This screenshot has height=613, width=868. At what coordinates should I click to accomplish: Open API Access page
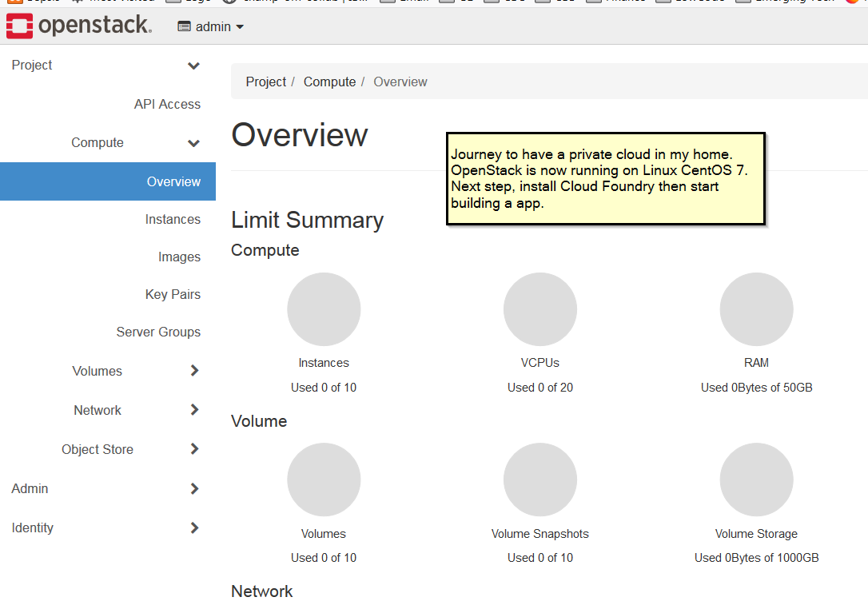pyautogui.click(x=167, y=104)
